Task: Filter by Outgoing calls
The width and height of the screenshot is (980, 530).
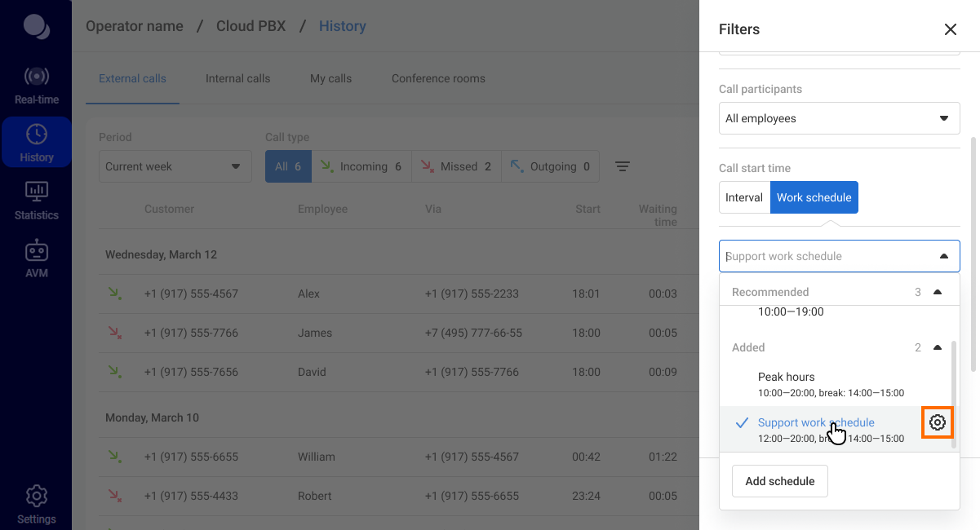Action: tap(550, 166)
